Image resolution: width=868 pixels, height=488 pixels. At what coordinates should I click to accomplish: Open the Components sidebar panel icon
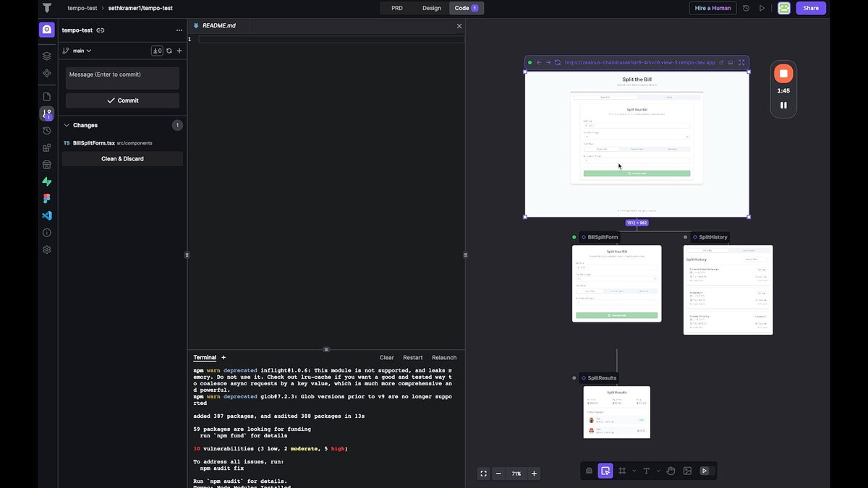pos(47,73)
